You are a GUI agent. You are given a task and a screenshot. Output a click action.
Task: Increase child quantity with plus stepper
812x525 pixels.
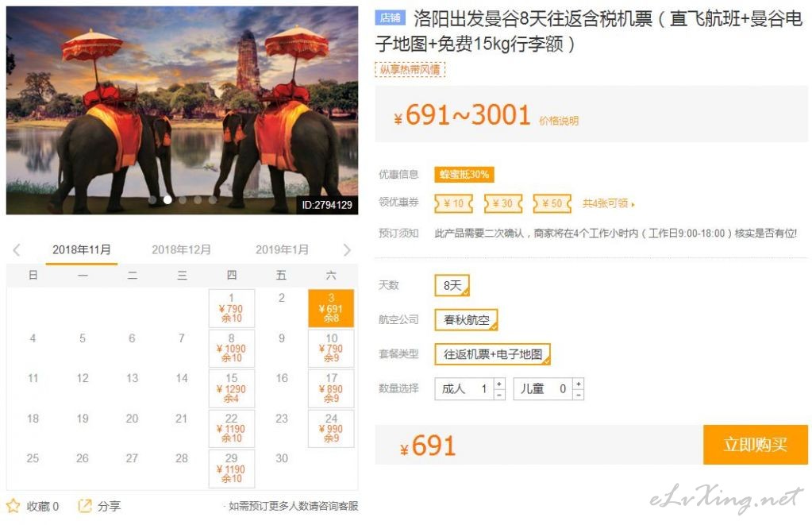coord(579,384)
